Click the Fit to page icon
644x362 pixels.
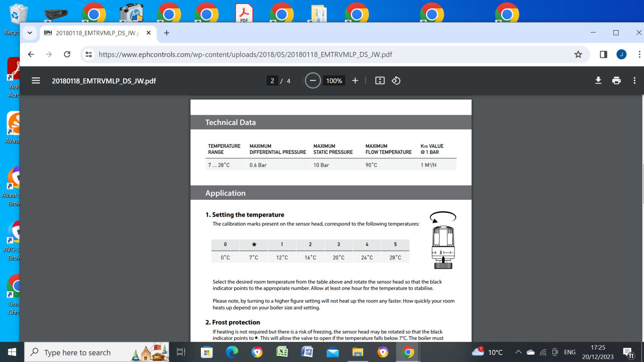click(x=380, y=80)
